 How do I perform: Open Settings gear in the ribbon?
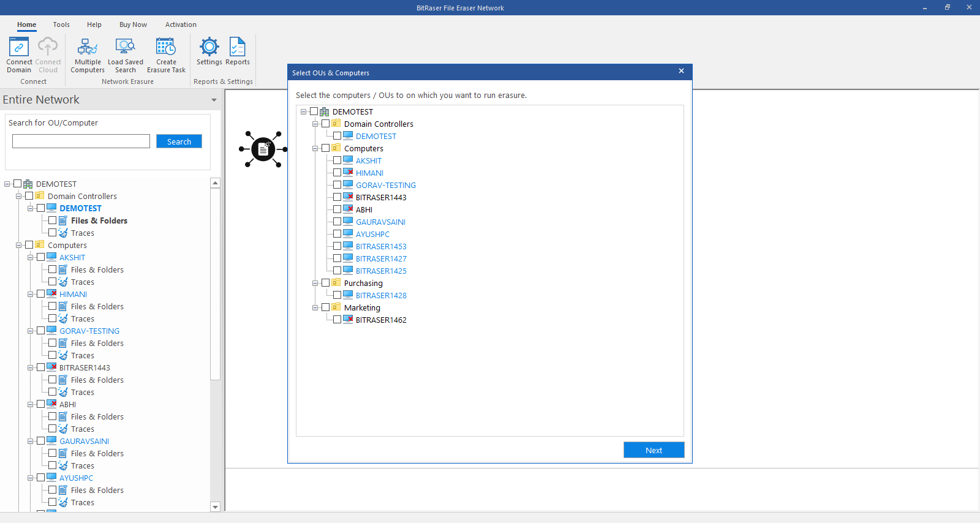209,51
